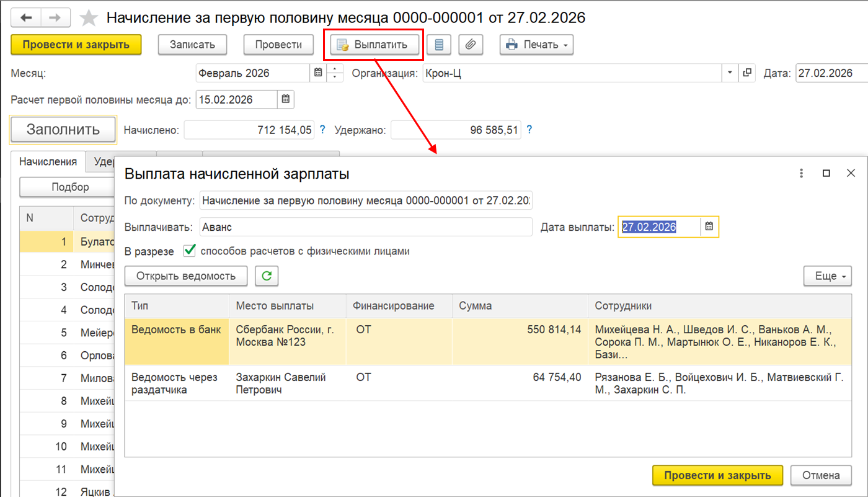
Task: Open calendar for the Месяц field
Action: point(318,73)
